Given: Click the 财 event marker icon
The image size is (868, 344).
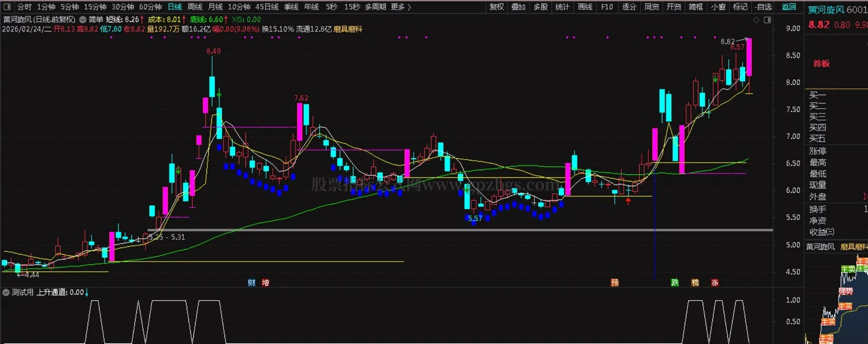Looking at the screenshot, I should pos(251,283).
